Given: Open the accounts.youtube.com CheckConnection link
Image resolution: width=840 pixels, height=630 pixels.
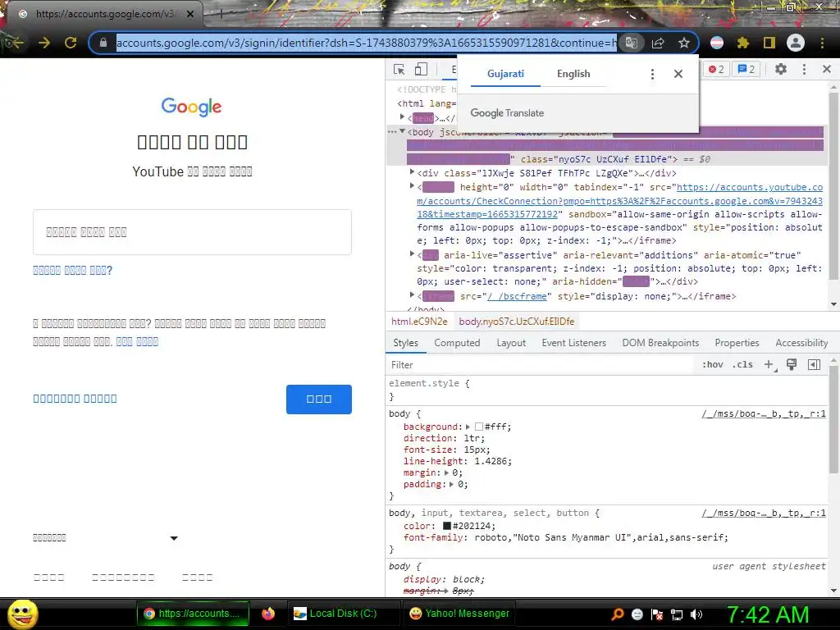Looking at the screenshot, I should 620,201.
